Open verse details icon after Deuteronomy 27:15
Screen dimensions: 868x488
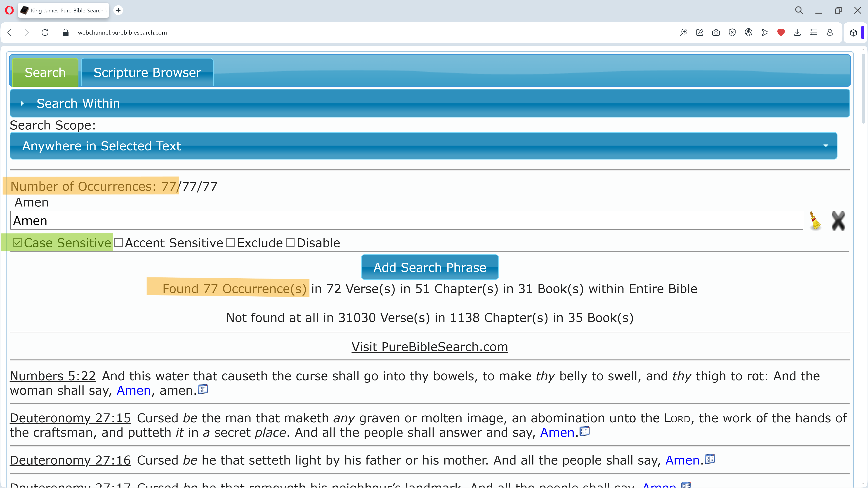pyautogui.click(x=585, y=432)
